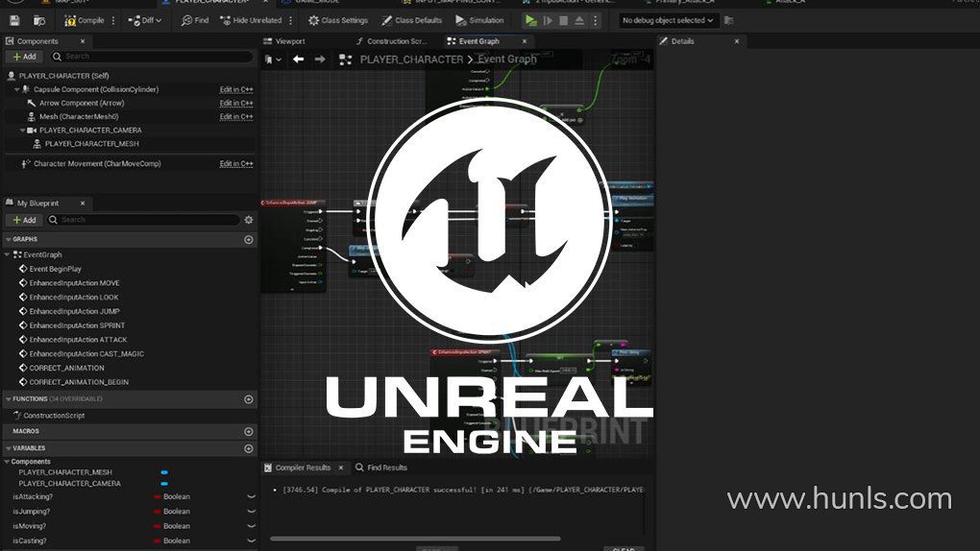Open My Blueprint settings gear
Screen dimensions: 980x551
pyautogui.click(x=249, y=220)
